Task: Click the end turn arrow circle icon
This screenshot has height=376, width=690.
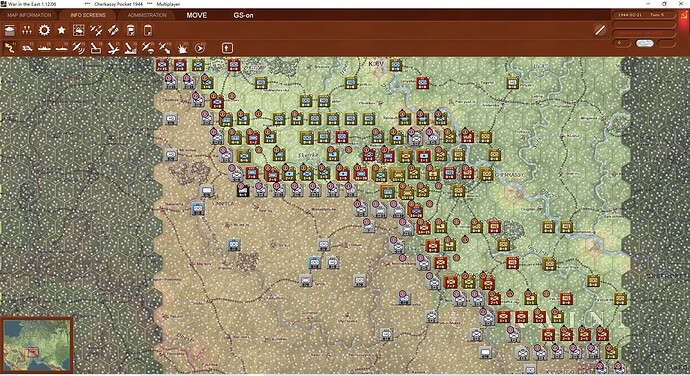Action: pos(199,48)
